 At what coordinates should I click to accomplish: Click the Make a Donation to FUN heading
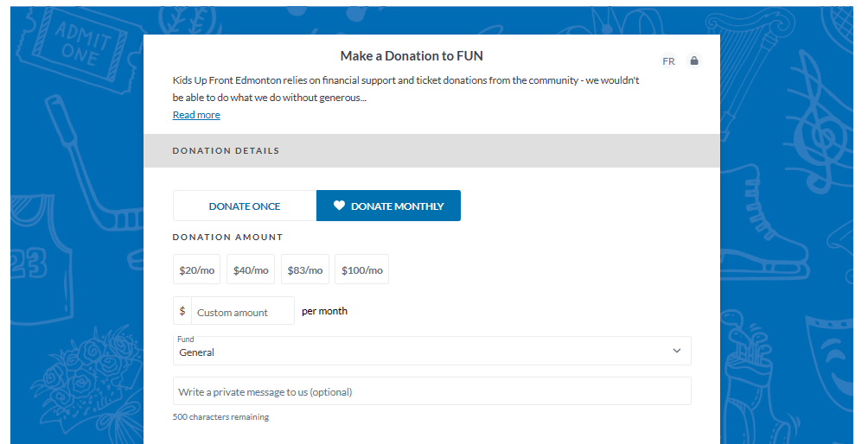click(x=412, y=56)
